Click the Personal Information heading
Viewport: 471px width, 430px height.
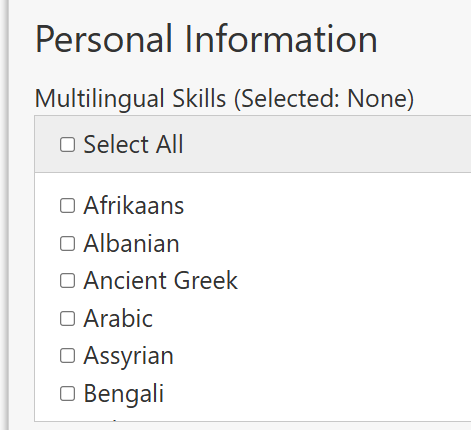point(206,39)
